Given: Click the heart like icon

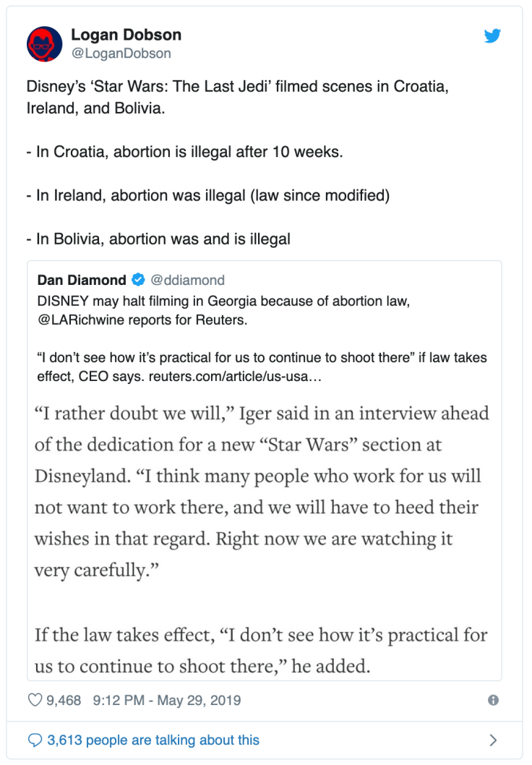Looking at the screenshot, I should 35,700.
